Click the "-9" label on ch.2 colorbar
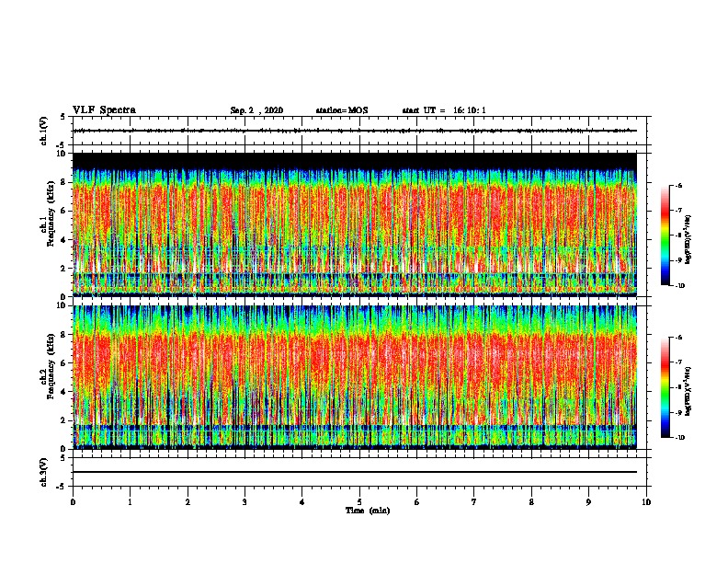The height and width of the screenshot is (563, 728). click(x=678, y=412)
